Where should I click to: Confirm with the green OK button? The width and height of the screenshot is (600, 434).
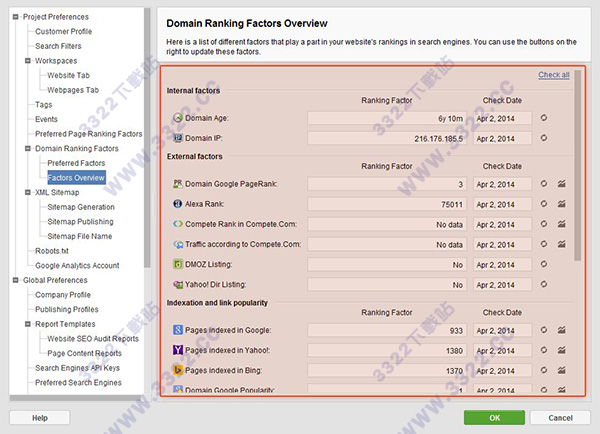(494, 418)
